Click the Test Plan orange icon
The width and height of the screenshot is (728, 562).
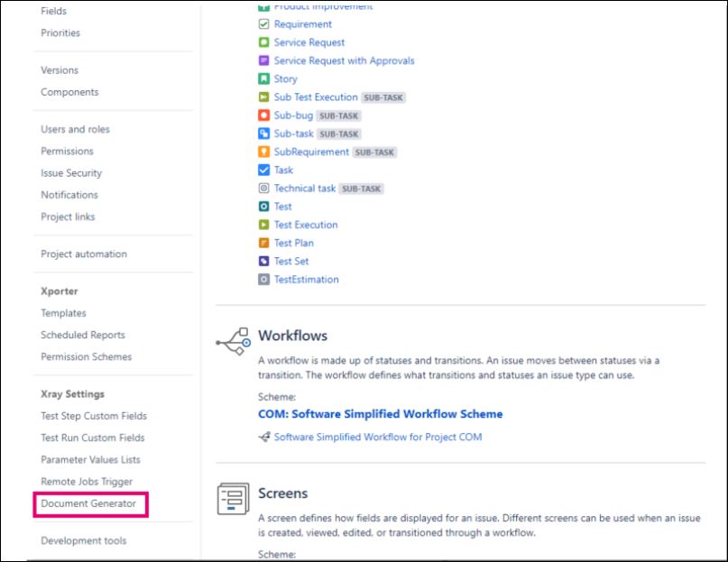point(263,243)
